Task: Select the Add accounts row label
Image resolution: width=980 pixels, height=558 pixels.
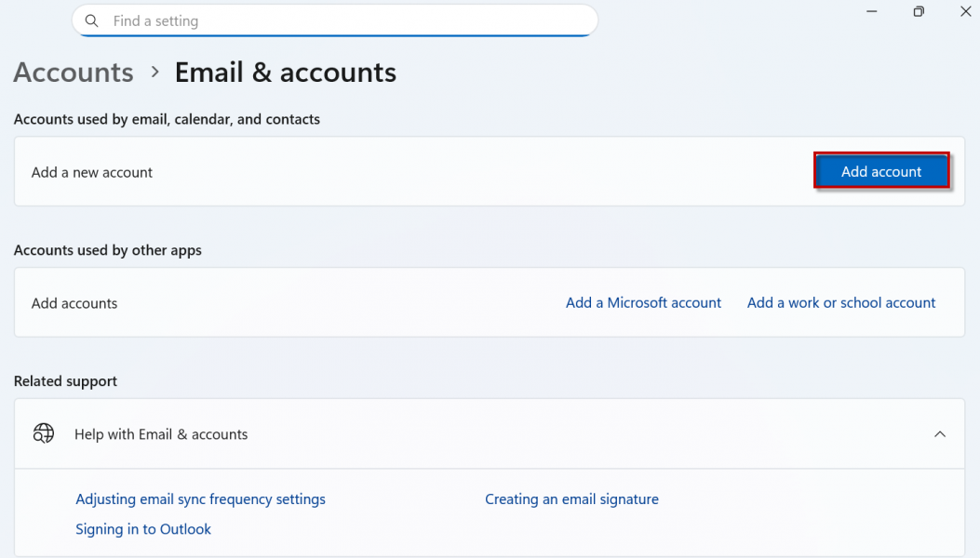Action: pyautogui.click(x=74, y=303)
